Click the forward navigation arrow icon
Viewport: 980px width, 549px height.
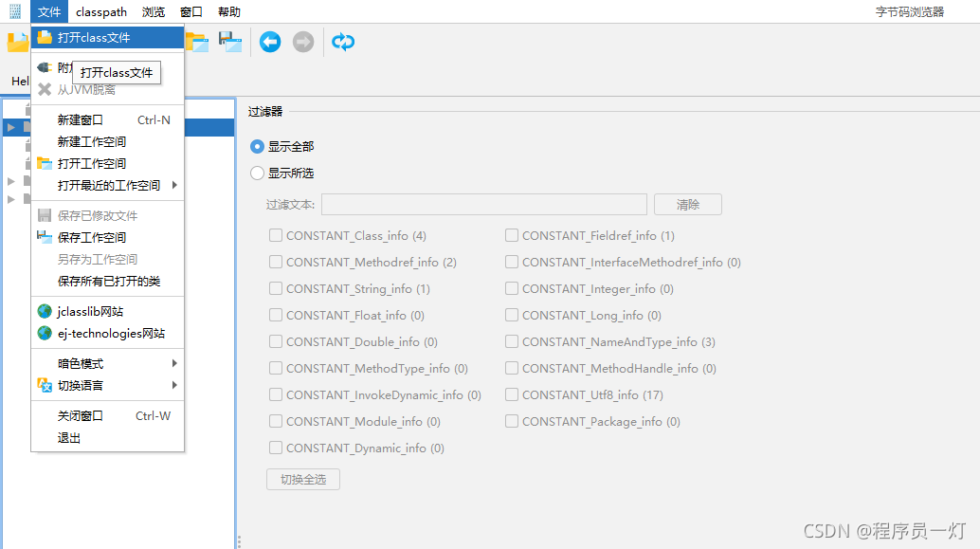tap(303, 42)
